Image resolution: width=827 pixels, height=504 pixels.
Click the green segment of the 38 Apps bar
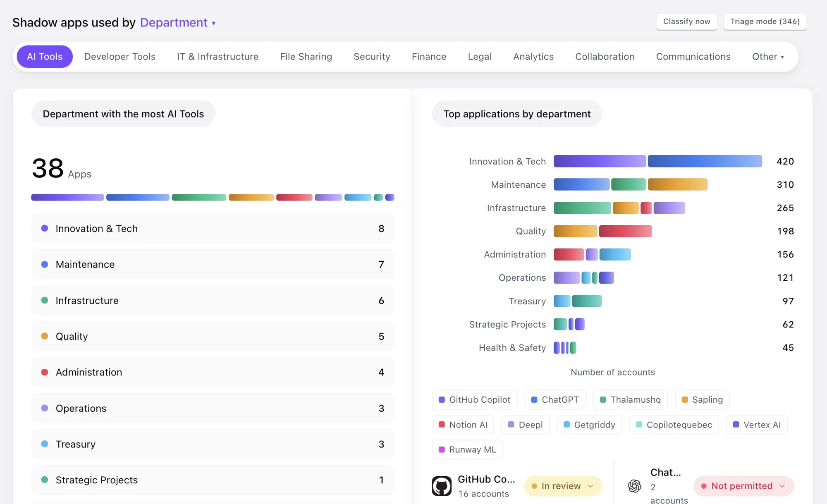coord(199,197)
